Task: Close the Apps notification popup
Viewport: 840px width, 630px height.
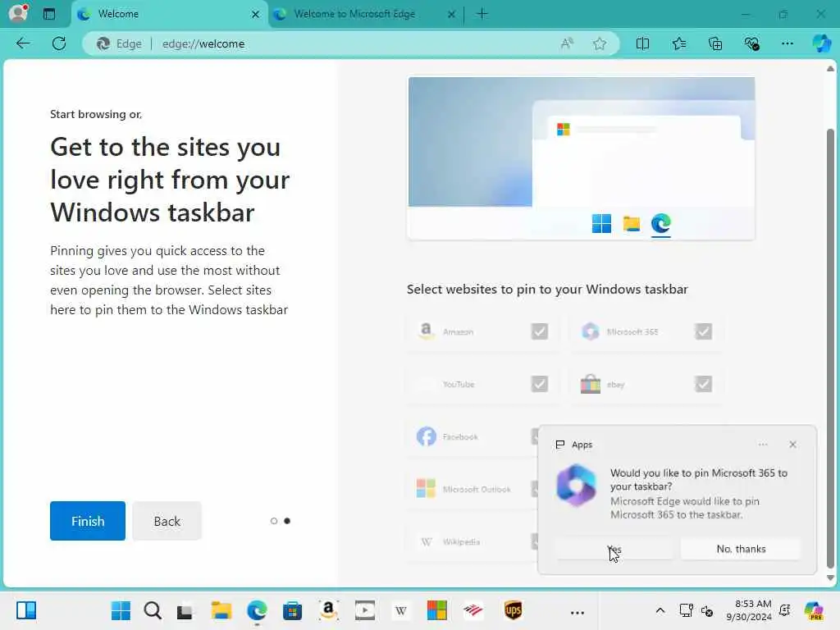Action: 793,445
